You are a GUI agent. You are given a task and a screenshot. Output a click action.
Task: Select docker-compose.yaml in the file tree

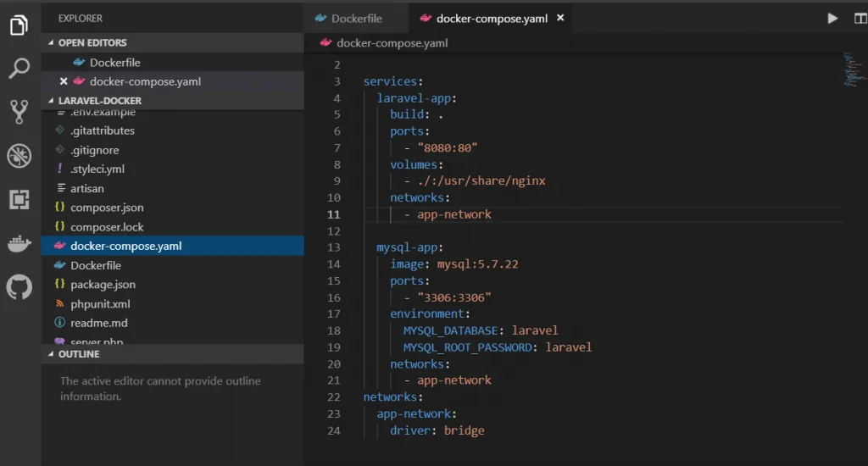(173, 246)
